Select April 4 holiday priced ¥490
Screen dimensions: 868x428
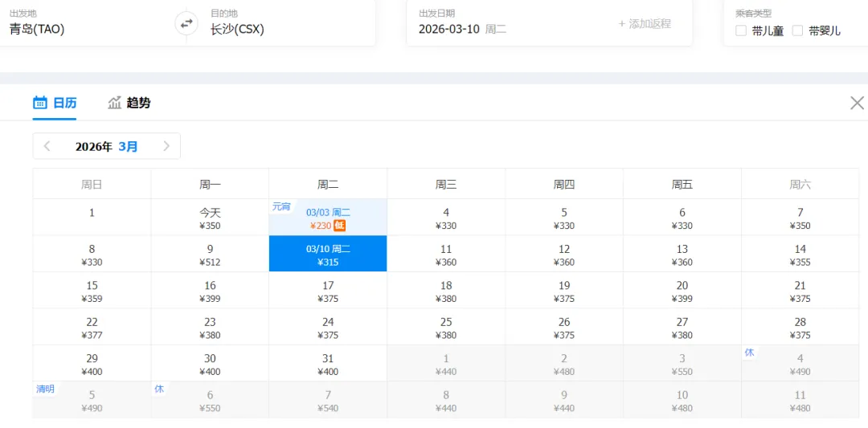[800, 363]
